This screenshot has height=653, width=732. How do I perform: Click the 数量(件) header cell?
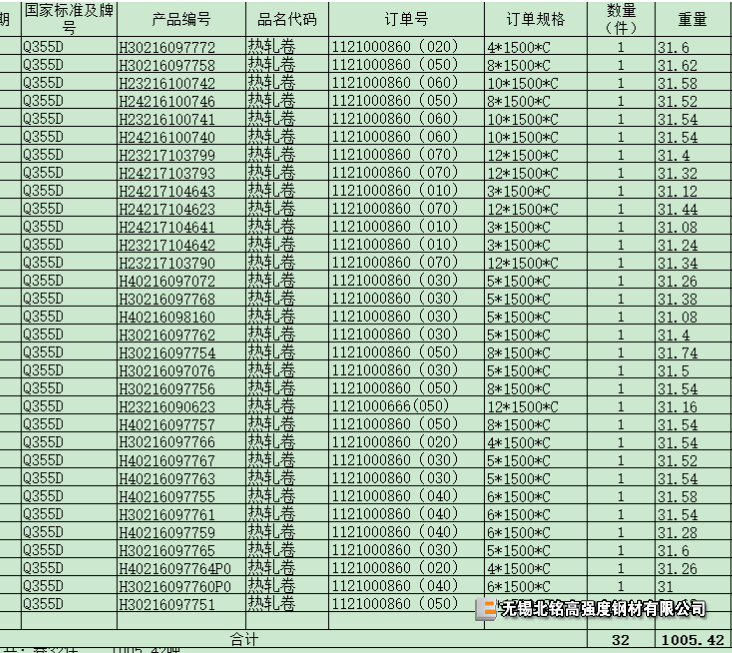621,19
